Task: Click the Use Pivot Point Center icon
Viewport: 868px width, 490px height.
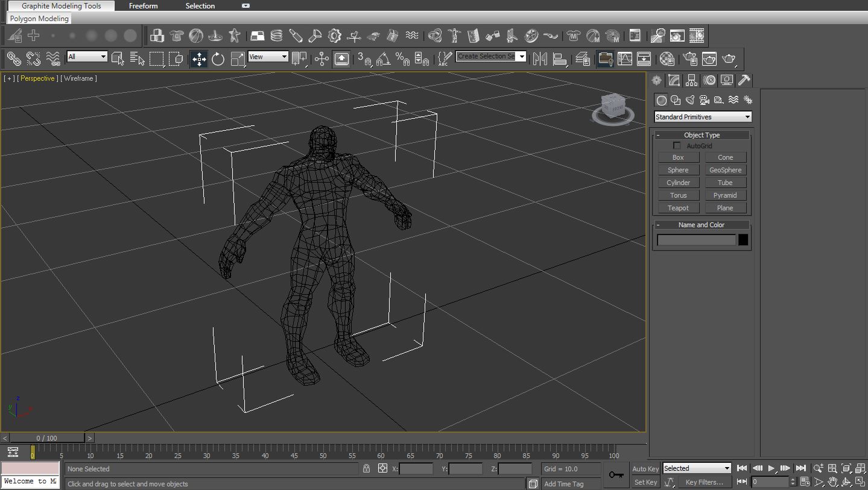Action: (x=299, y=58)
